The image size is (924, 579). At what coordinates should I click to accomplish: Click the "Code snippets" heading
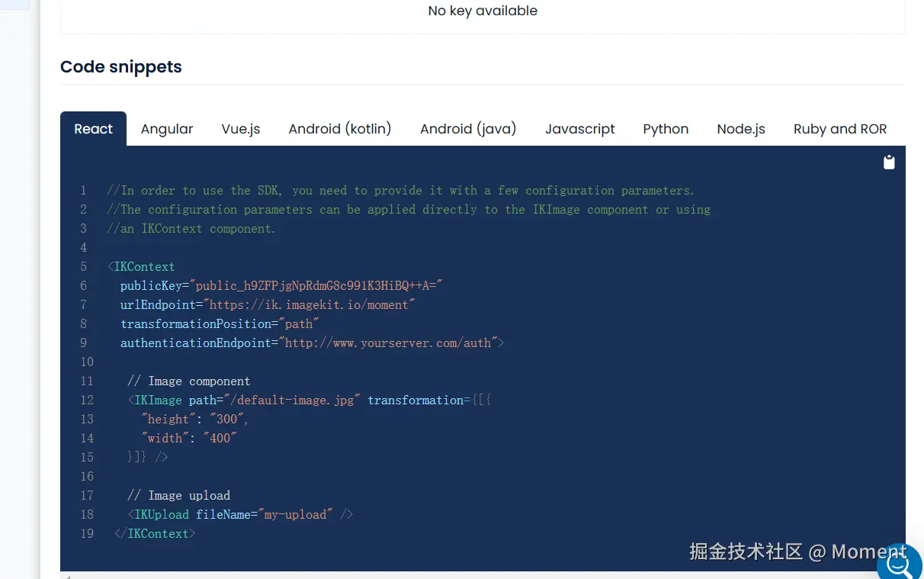pyautogui.click(x=121, y=67)
